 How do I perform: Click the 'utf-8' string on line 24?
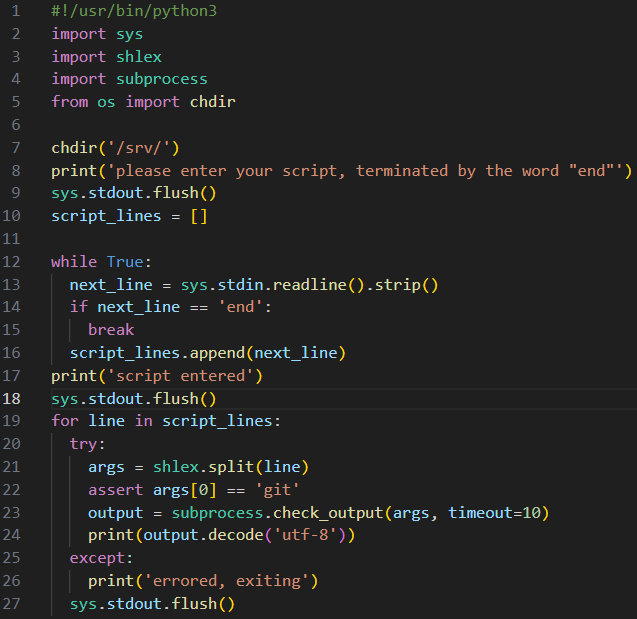305,535
